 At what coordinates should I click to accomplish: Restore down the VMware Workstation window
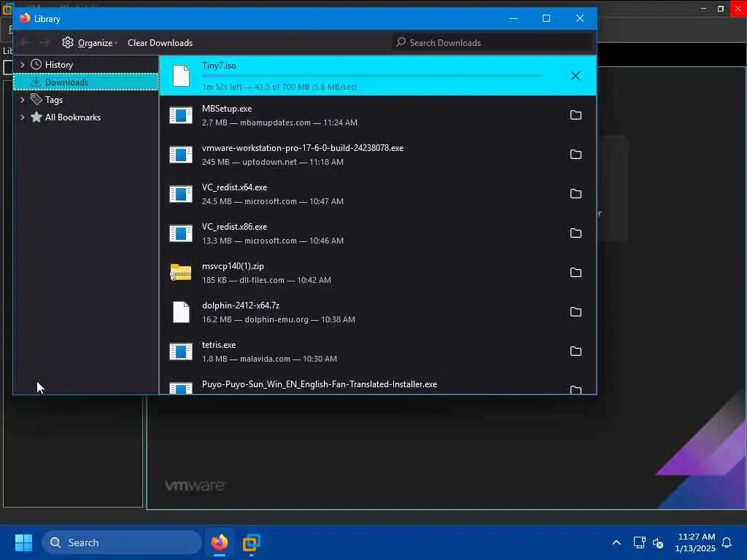tap(720, 9)
